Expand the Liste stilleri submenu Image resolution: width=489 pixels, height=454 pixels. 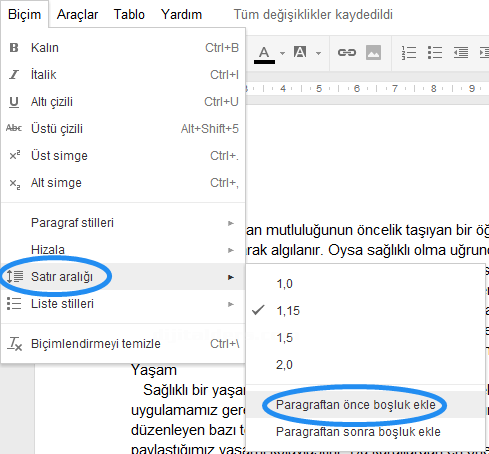pos(123,304)
